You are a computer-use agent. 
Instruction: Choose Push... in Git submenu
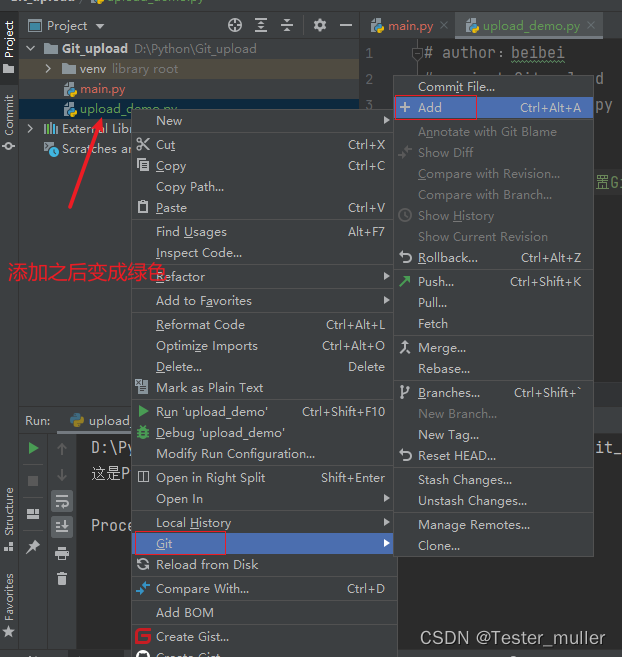point(493,282)
